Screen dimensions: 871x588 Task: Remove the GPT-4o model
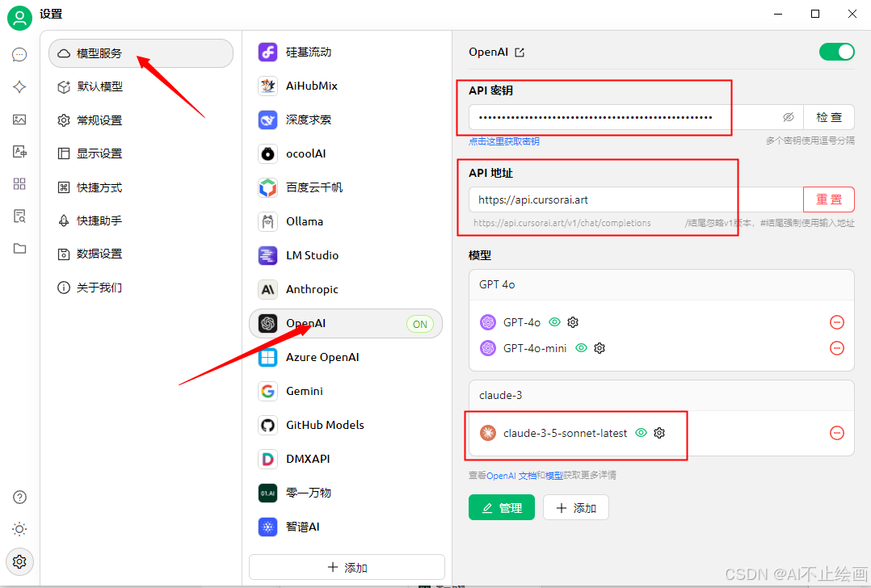coord(836,322)
